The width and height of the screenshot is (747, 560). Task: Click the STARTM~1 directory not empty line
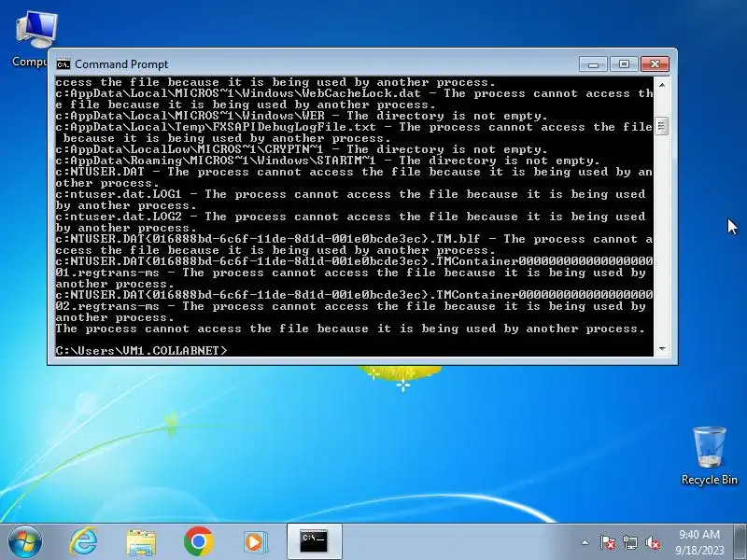(328, 161)
